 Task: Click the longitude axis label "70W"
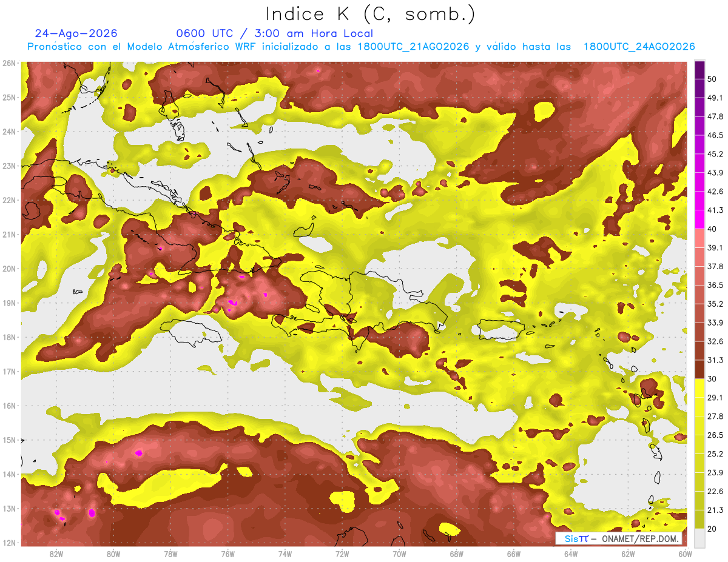(399, 554)
